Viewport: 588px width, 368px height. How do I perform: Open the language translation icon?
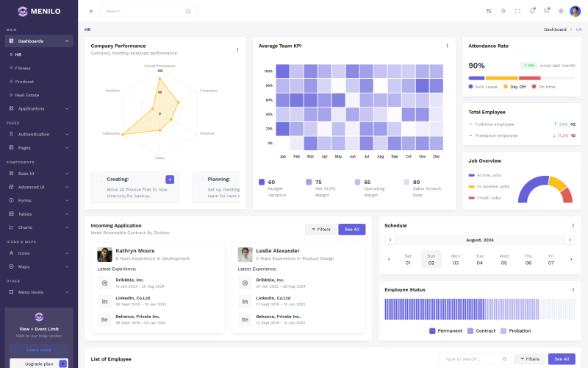489,11
